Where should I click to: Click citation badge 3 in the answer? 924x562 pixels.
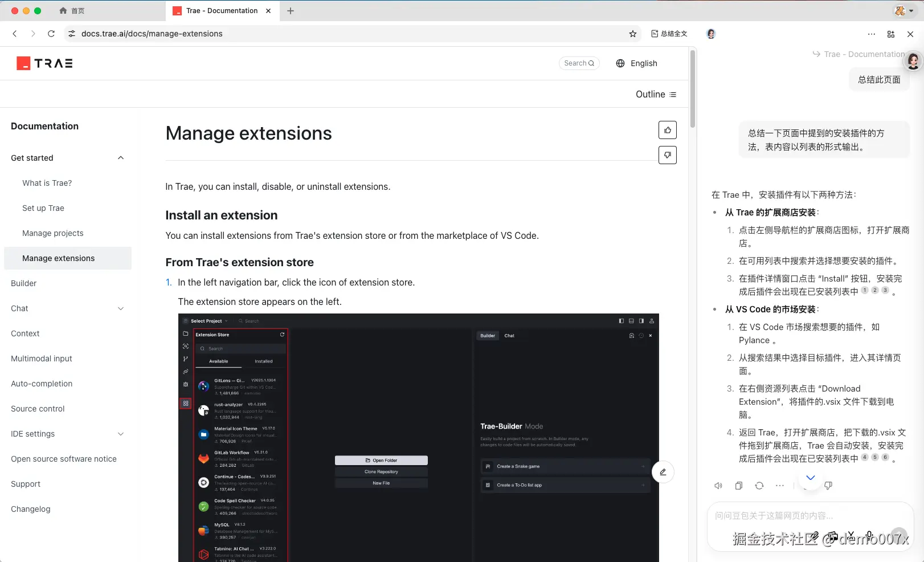point(885,290)
